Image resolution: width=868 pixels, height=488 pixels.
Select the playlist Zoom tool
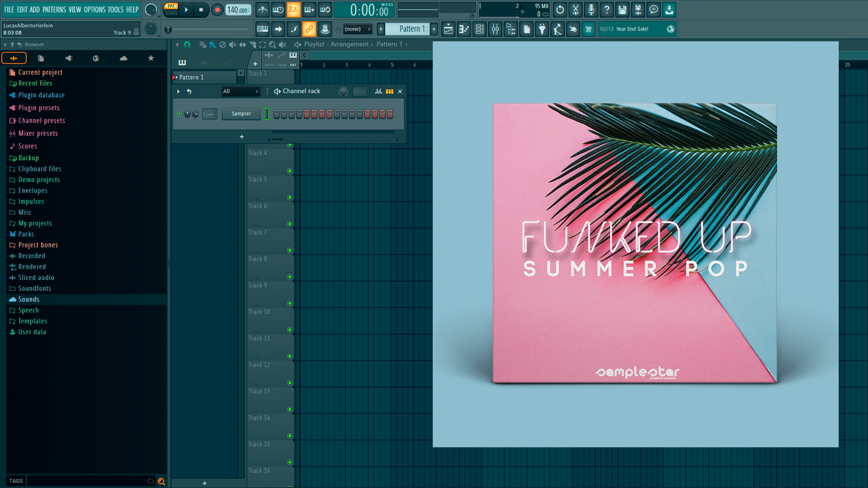tap(273, 44)
